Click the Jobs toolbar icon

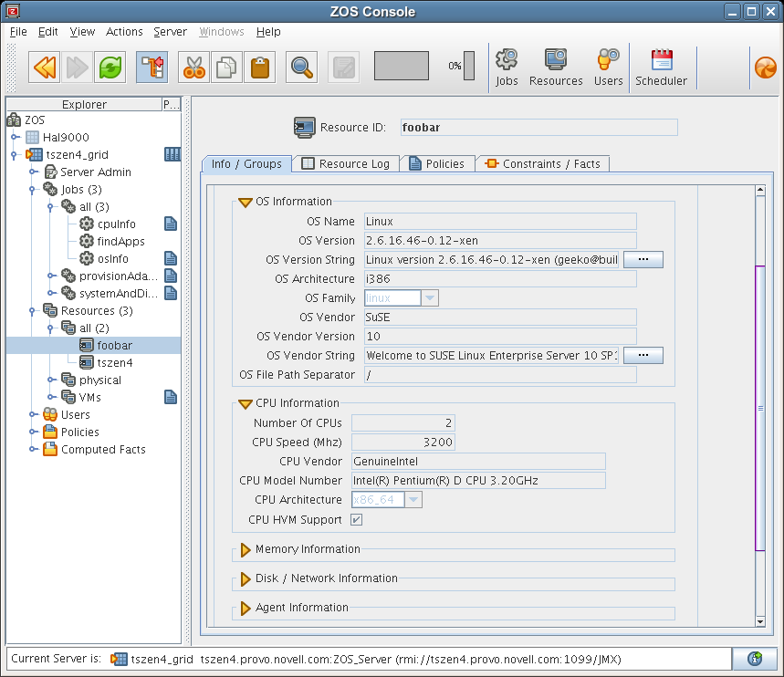coord(507,68)
